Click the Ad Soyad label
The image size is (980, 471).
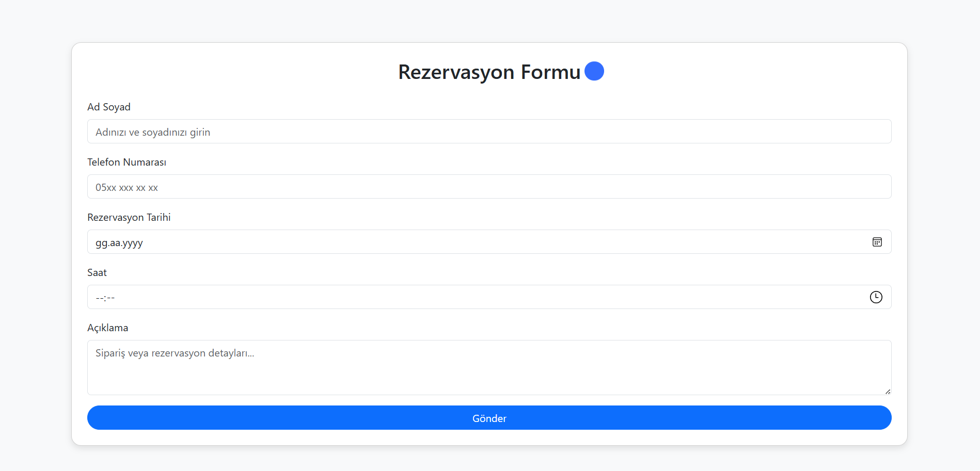click(109, 107)
